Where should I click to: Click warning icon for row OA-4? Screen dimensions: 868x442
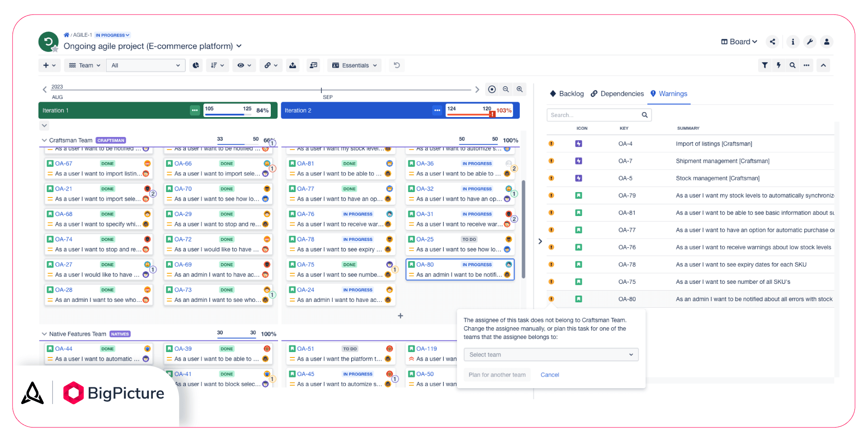[551, 144]
